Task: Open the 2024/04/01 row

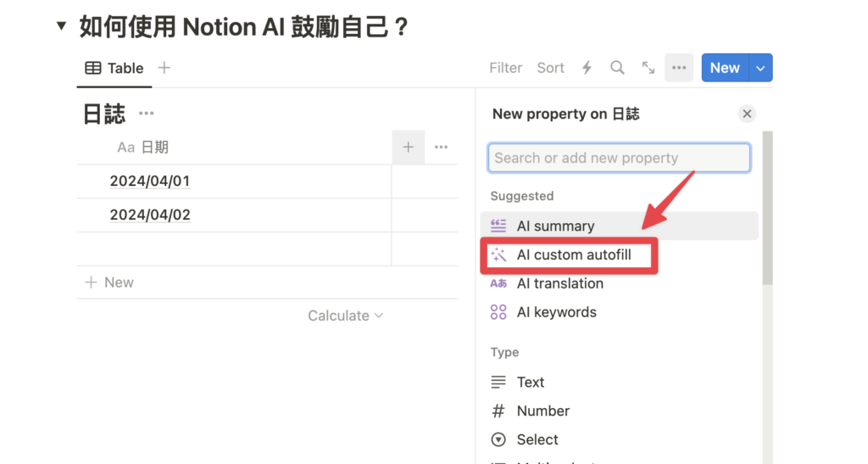Action: (x=150, y=181)
